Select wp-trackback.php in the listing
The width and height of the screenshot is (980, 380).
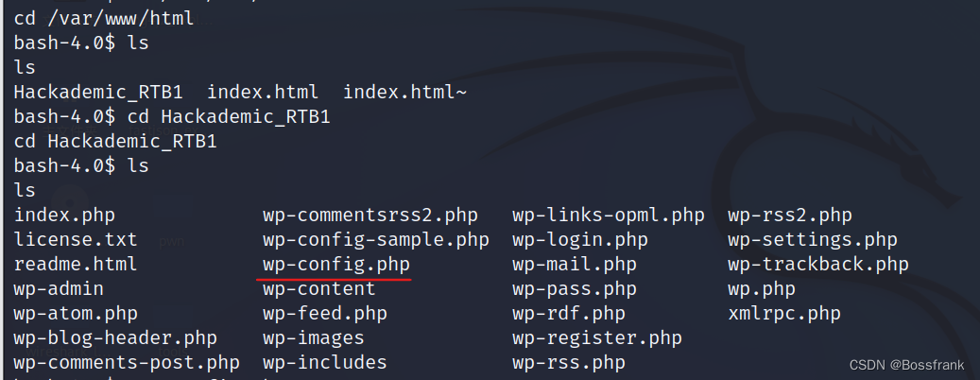[818, 265]
